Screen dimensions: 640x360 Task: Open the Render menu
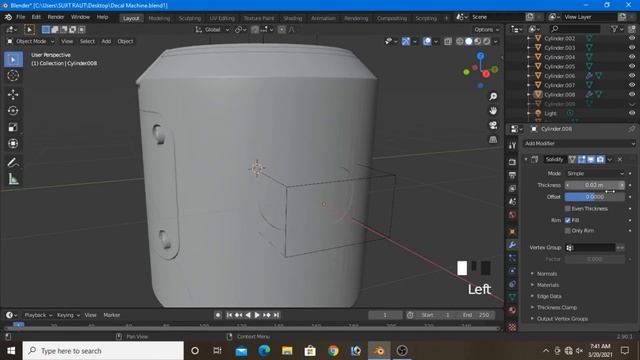tap(56, 17)
